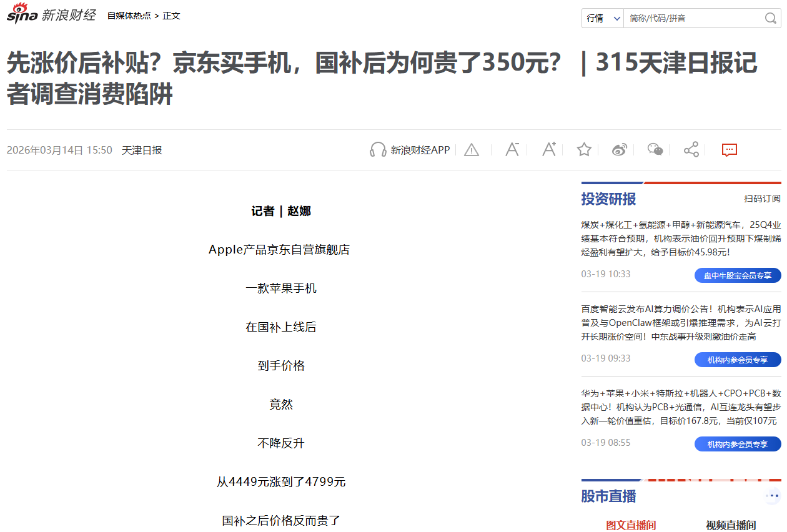Switch to 视频直播间 tab
Viewport: 787px width, 532px height.
click(x=731, y=525)
